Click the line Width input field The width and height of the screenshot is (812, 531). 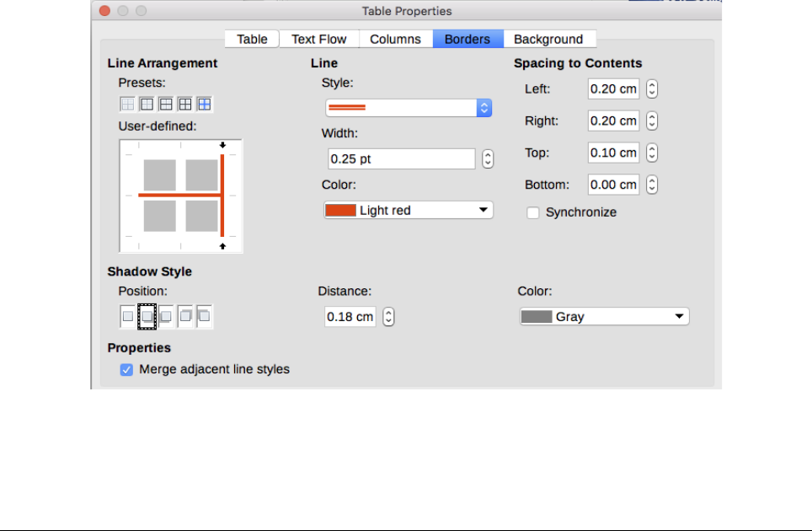click(402, 158)
